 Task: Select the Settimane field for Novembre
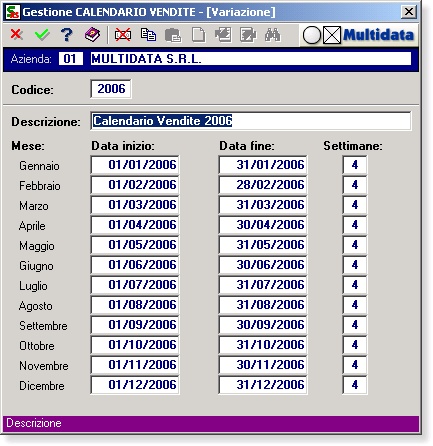tap(355, 365)
